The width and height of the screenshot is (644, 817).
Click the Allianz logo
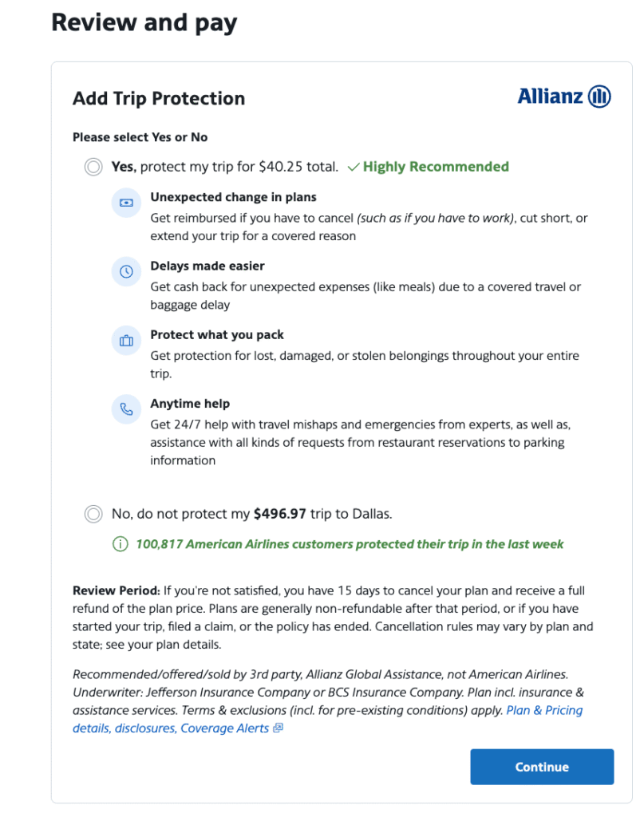(x=565, y=97)
